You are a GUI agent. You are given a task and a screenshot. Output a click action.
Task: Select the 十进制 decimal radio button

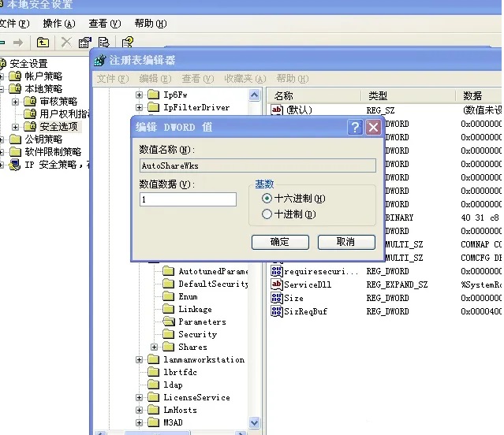click(267, 214)
